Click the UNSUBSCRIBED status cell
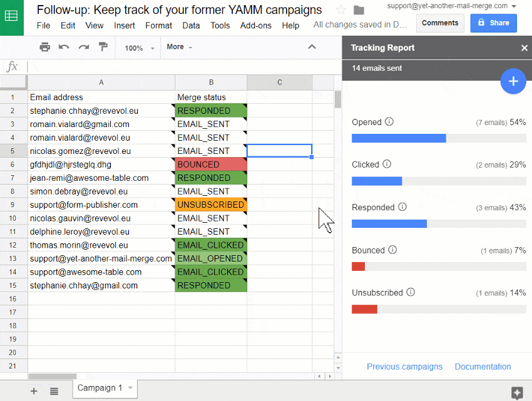532x401 pixels. coord(211,205)
